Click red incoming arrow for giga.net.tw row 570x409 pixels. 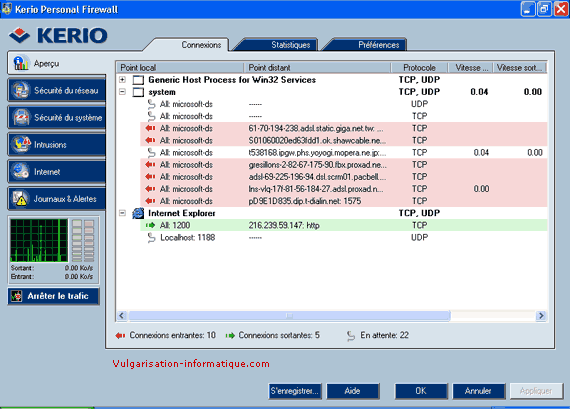pyautogui.click(x=150, y=128)
